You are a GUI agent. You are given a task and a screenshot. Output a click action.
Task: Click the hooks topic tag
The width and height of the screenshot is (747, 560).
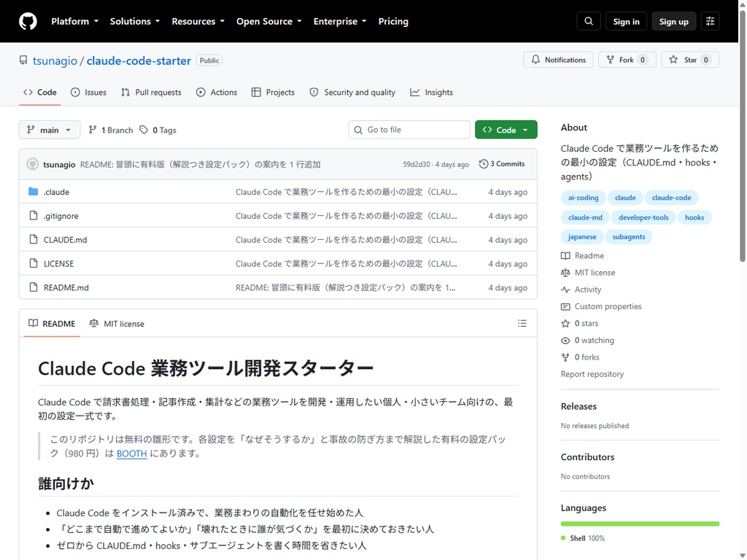pos(694,217)
